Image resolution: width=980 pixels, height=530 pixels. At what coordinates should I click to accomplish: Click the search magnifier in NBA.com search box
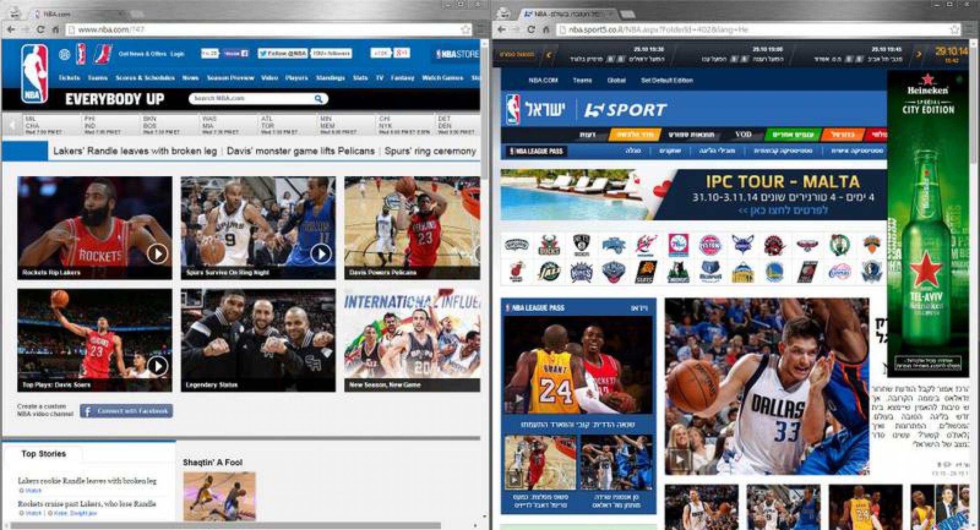318,98
